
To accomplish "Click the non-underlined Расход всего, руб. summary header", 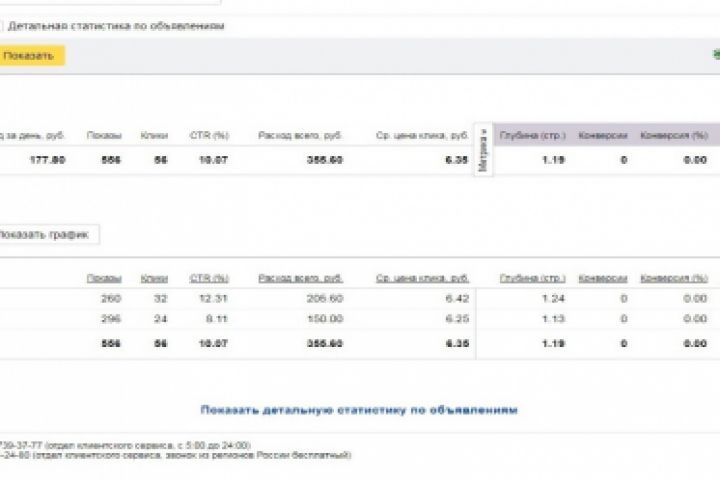I will click(300, 136).
